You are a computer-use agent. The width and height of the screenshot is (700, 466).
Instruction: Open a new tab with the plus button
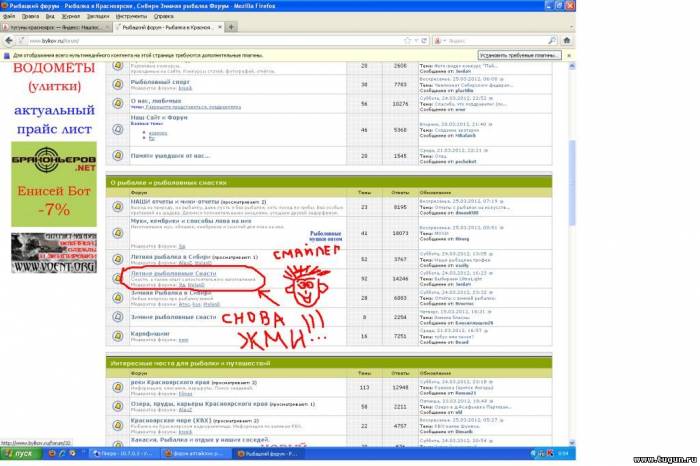(x=231, y=27)
